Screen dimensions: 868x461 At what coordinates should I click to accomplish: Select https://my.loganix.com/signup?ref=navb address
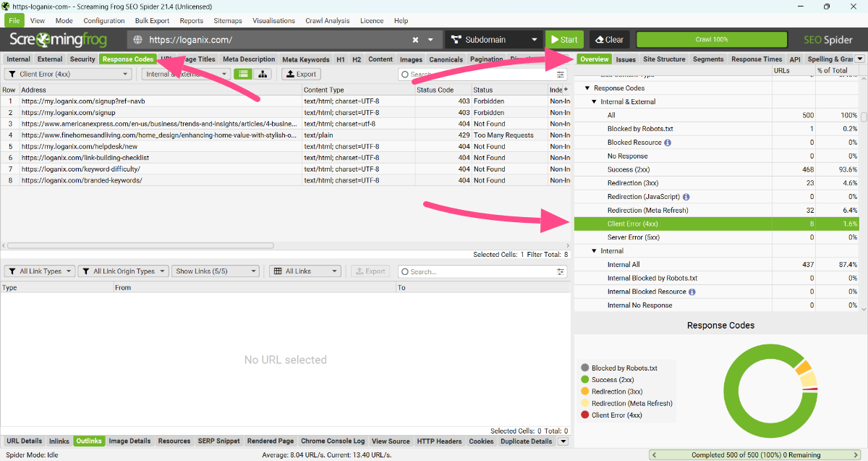point(83,101)
